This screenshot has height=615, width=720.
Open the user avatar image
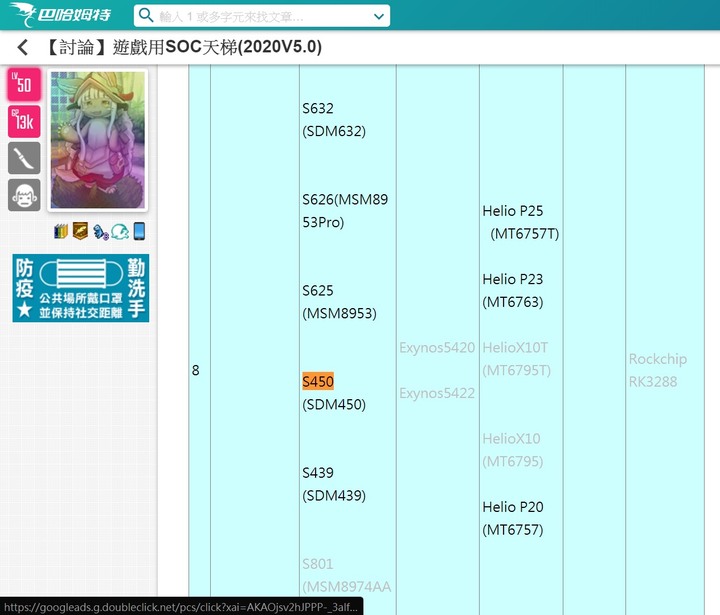[x=97, y=140]
